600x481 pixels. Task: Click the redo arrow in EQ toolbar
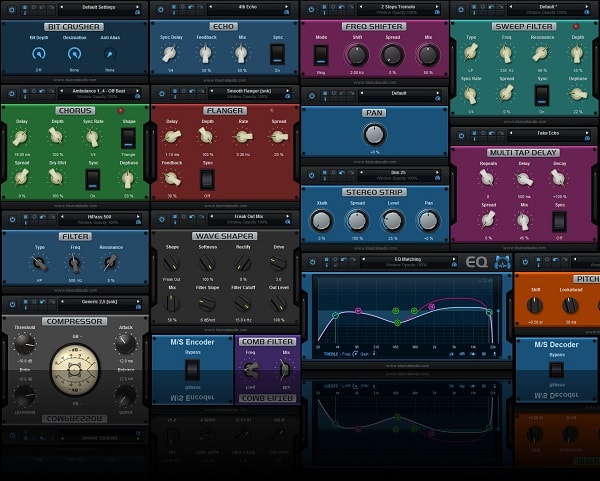point(352,260)
